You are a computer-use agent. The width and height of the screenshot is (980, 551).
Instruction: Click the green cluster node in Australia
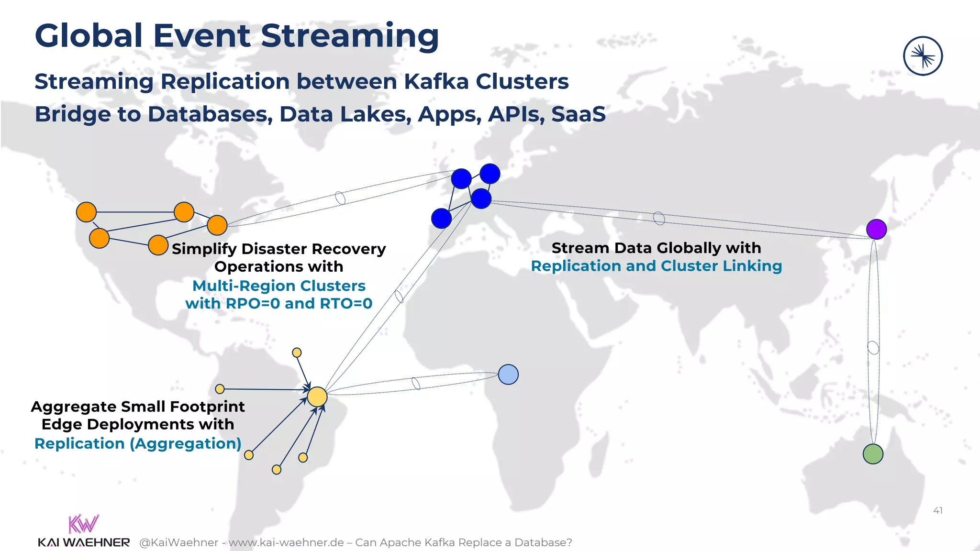873,454
